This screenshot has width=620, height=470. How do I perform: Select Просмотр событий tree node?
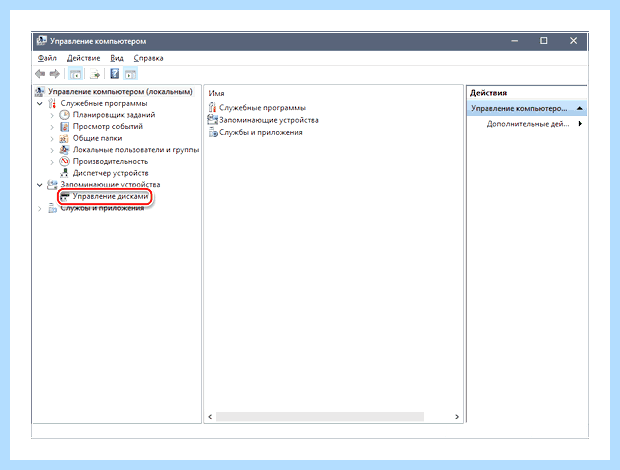[108, 126]
